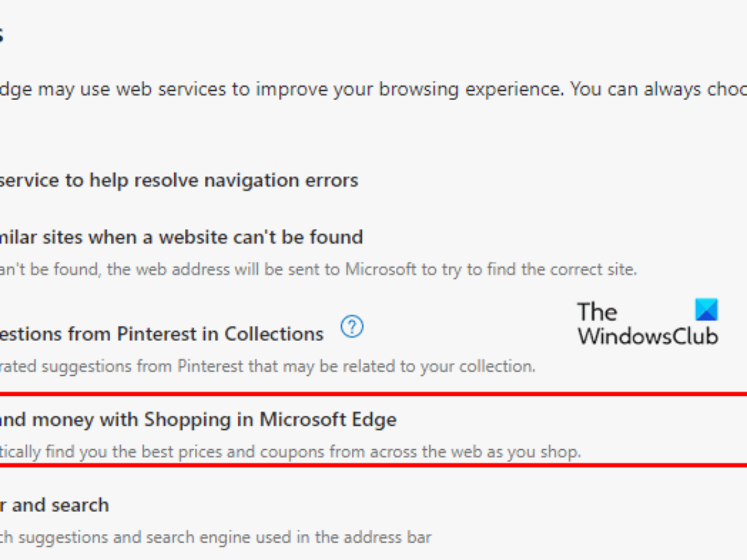
Task: Select the 'resolve navigation errors' service setting
Action: pyautogui.click(x=178, y=180)
